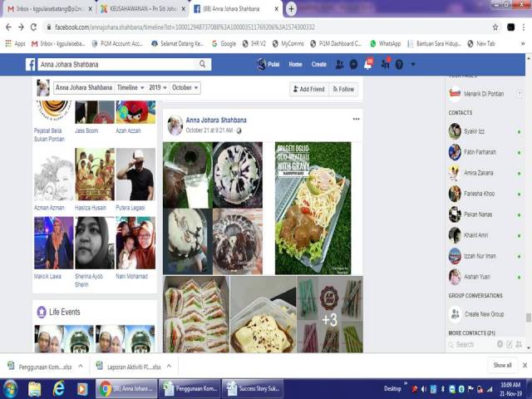Click the Facebook logo icon

click(31, 65)
